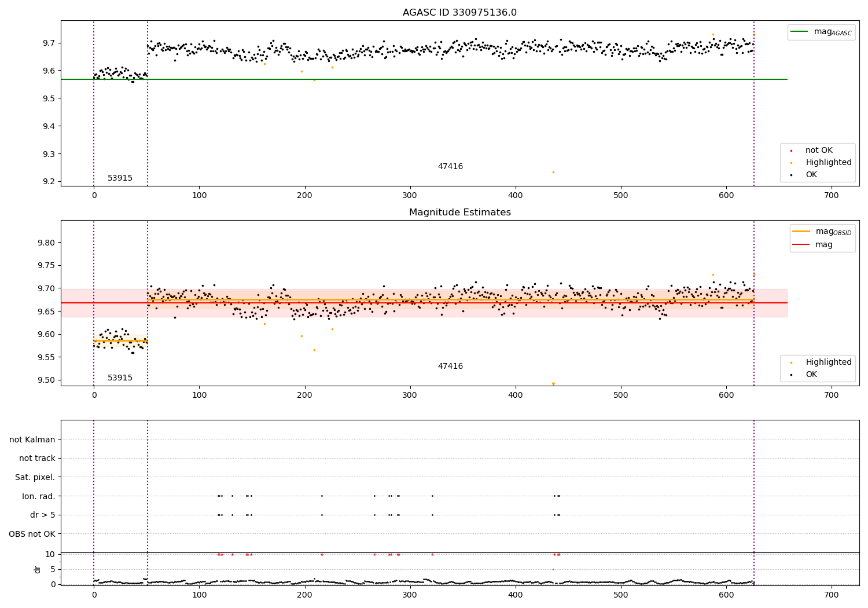Click the 10 tick on the dr axis
The height and width of the screenshot is (608, 868).
click(x=50, y=555)
